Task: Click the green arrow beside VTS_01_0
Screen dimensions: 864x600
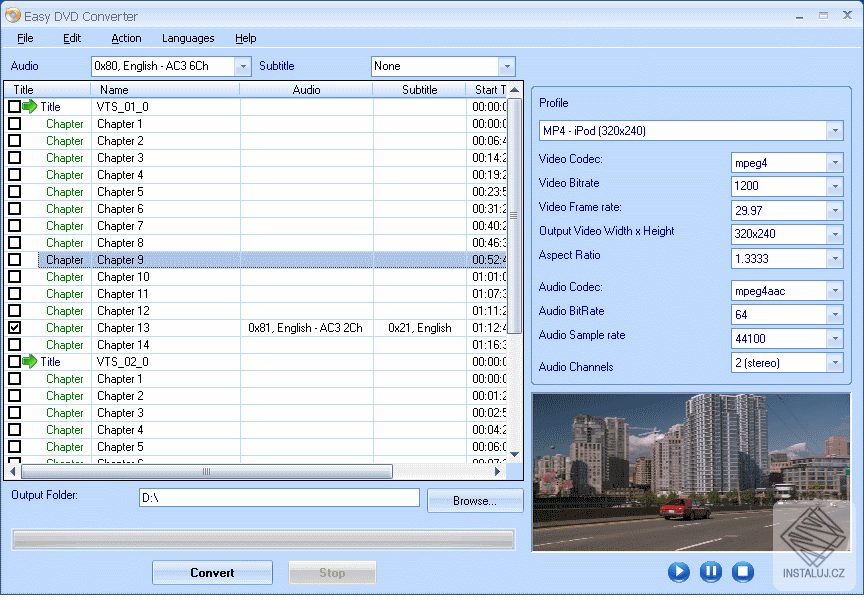Action: (30, 106)
